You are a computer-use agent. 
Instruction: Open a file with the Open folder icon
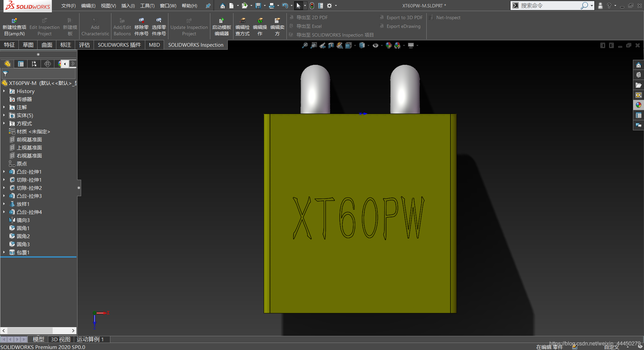pos(245,6)
